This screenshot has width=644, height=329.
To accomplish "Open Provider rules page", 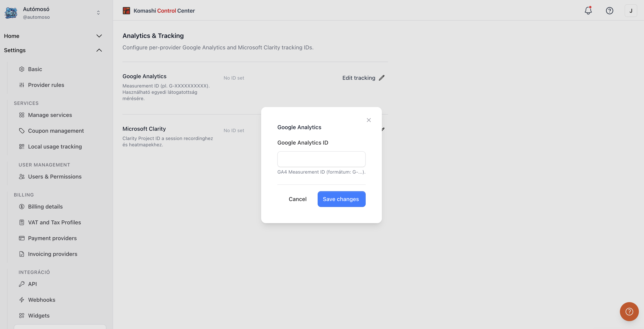I will [46, 85].
